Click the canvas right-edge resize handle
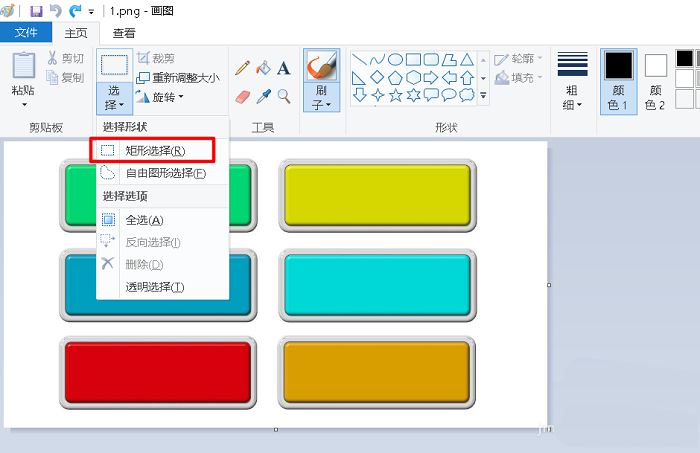This screenshot has height=453, width=700. coord(549,285)
